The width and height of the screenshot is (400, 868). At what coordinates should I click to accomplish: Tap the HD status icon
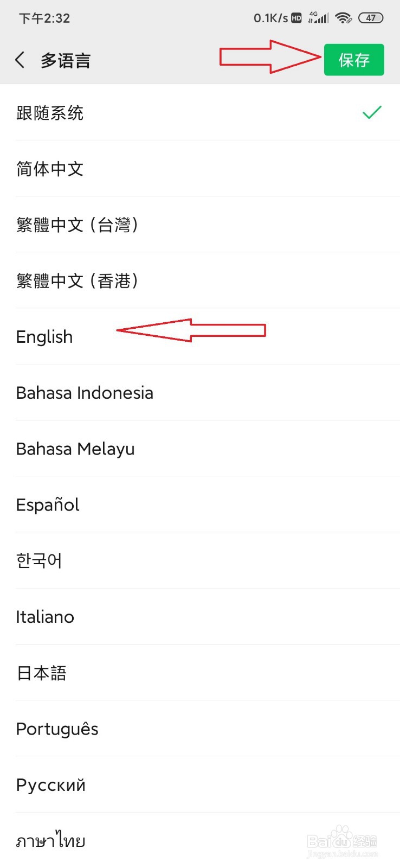pyautogui.click(x=296, y=18)
